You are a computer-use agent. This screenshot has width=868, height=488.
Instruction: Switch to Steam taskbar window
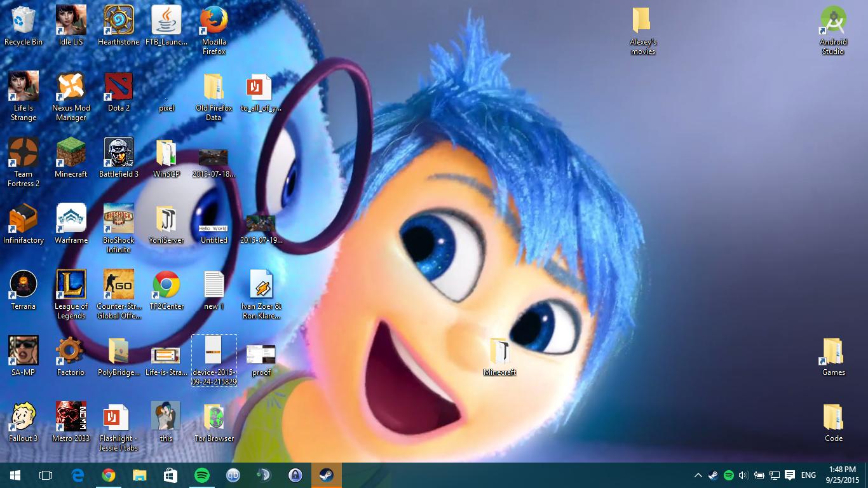point(327,475)
